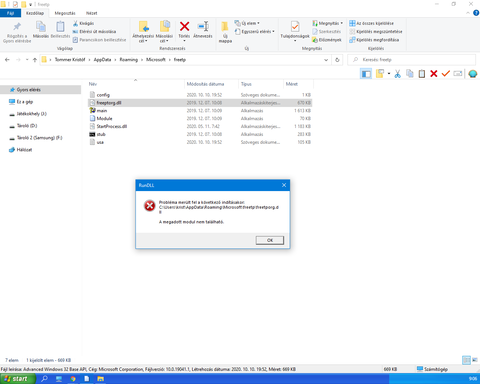Select all with Az összes kijelölése
This screenshot has height=384, width=480.
pos(371,23)
